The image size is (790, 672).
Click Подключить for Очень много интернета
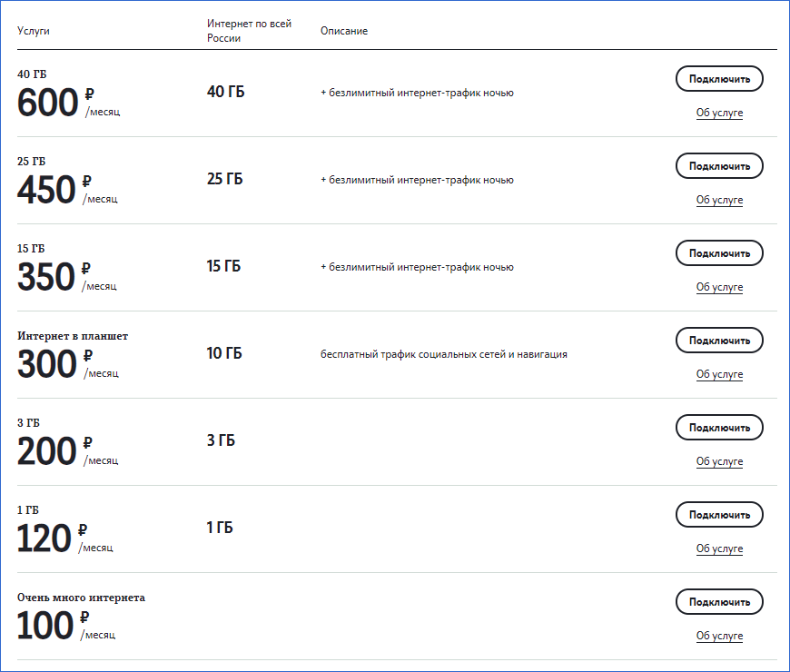pos(719,601)
